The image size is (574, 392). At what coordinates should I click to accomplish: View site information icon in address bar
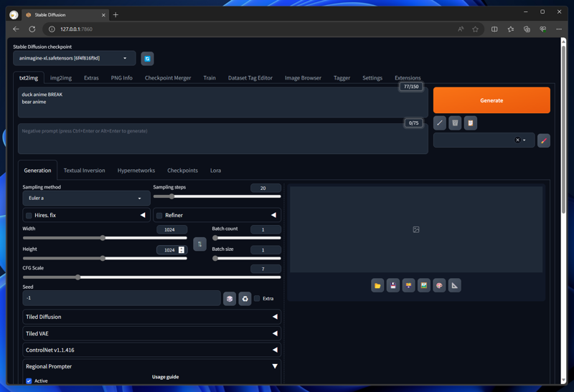(x=52, y=29)
